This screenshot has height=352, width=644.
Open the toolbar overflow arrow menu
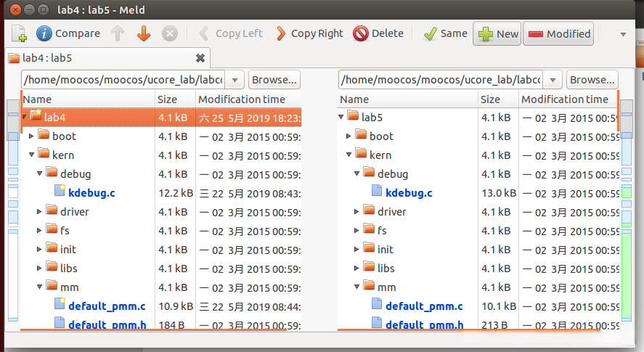click(x=623, y=34)
